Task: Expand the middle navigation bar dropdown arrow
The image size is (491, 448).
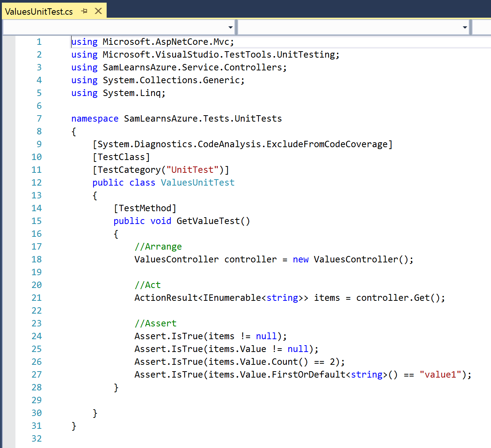Action: pyautogui.click(x=465, y=27)
